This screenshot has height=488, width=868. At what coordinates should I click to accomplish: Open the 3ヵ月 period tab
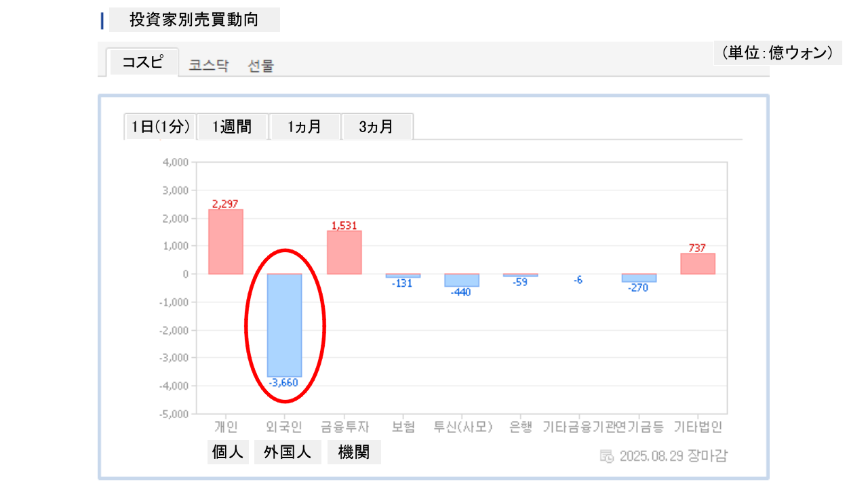pyautogui.click(x=376, y=127)
